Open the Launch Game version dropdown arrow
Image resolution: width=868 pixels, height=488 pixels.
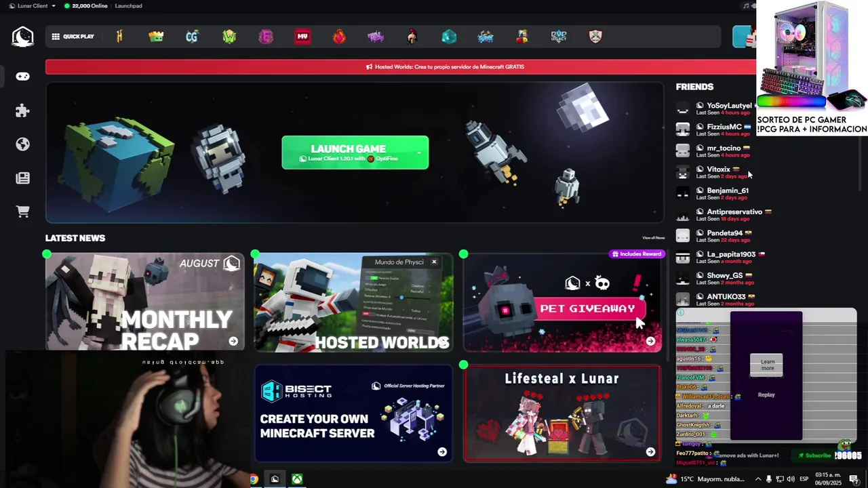tap(419, 152)
